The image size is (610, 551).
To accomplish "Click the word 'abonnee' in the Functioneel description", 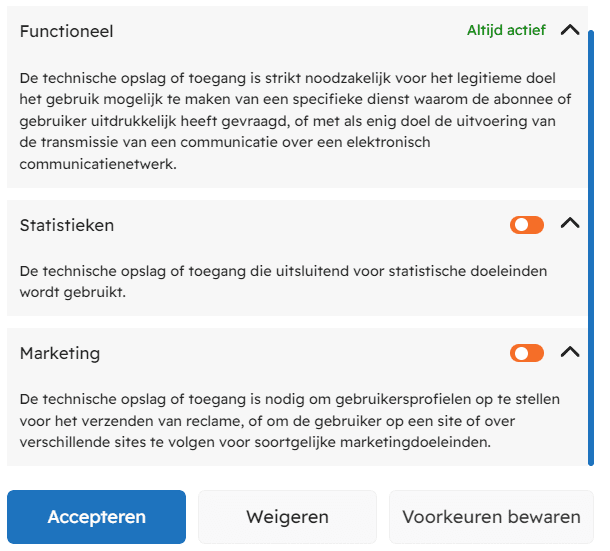I will 522,99.
